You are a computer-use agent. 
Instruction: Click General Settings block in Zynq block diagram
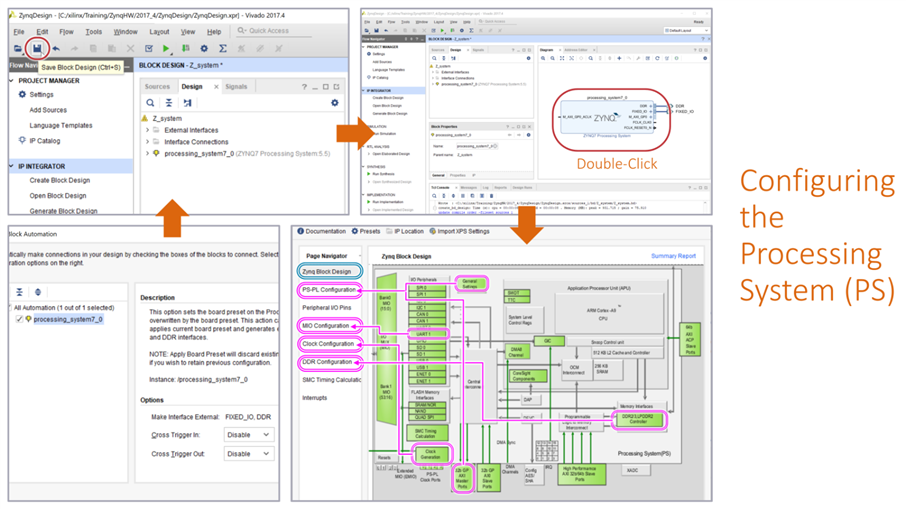470,284
